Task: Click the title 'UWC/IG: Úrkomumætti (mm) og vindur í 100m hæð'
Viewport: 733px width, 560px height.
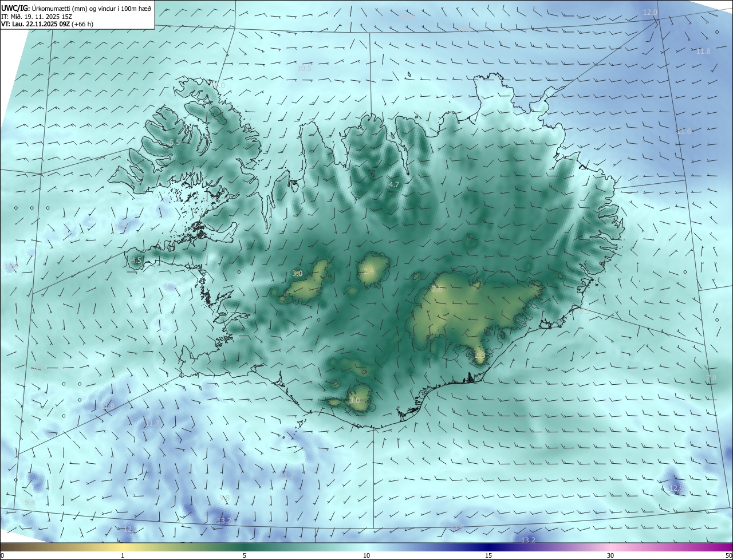Action: coord(77,8)
